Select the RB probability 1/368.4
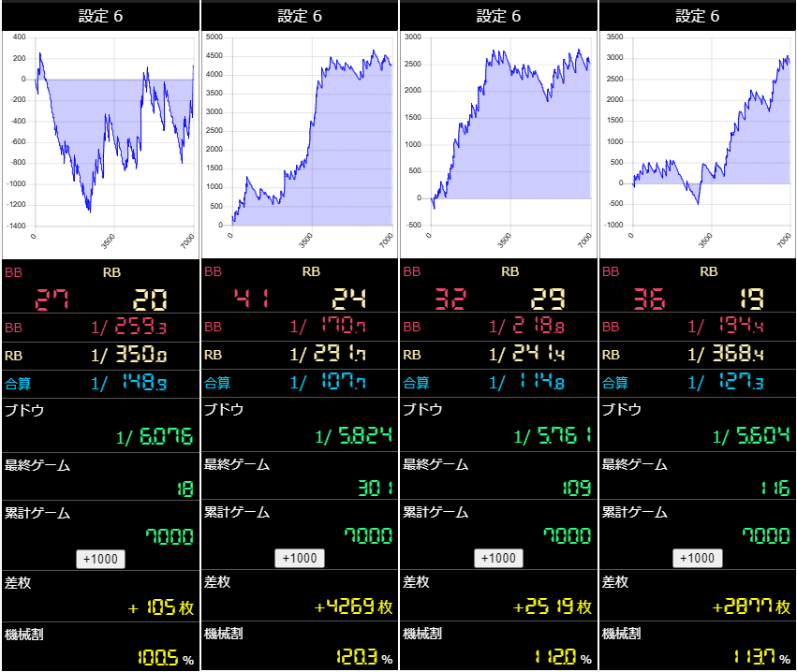 coord(726,354)
